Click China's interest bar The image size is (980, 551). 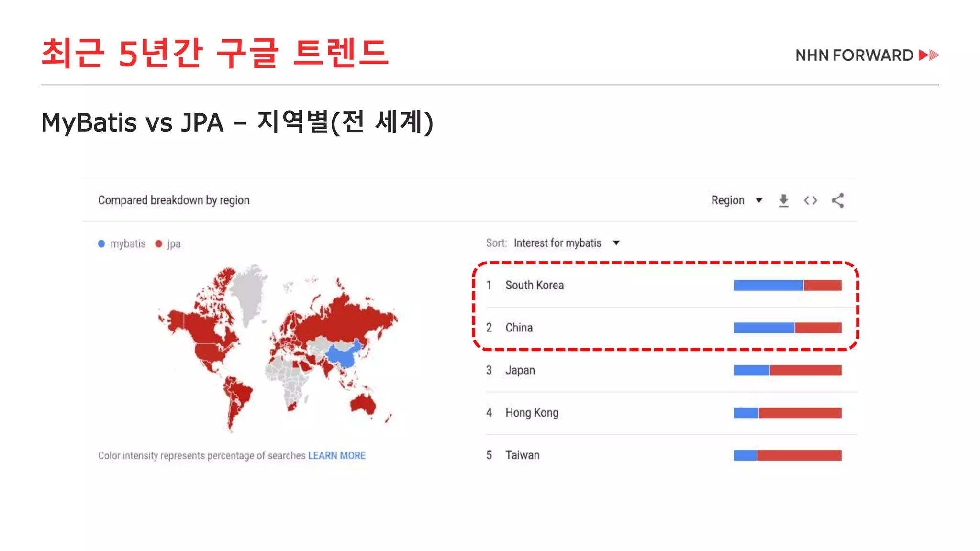788,328
